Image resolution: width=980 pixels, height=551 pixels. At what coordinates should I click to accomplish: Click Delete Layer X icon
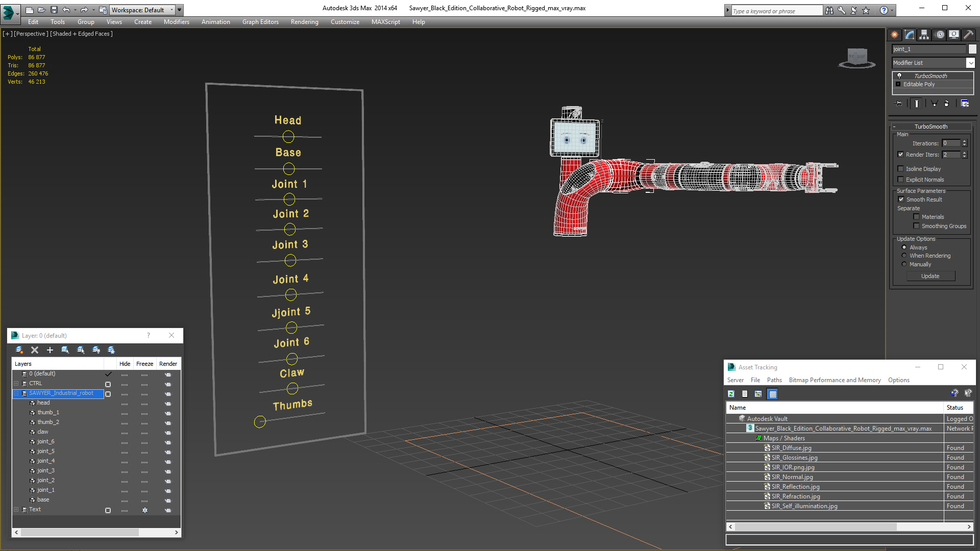(x=35, y=350)
